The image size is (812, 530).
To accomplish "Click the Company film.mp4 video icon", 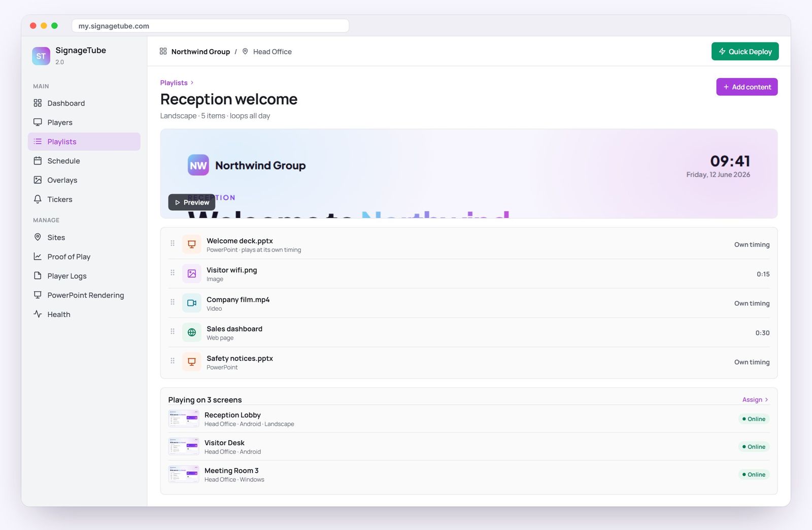I will click(192, 303).
